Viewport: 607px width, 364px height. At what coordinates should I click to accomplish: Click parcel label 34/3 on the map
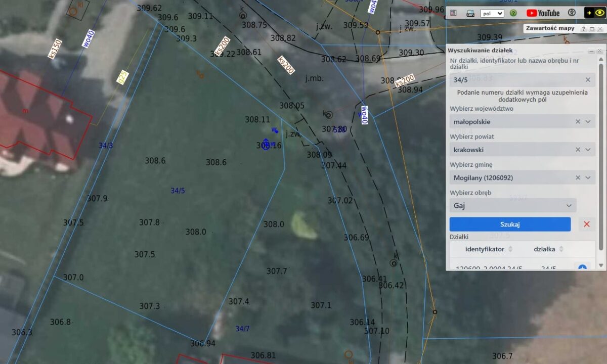pos(106,146)
